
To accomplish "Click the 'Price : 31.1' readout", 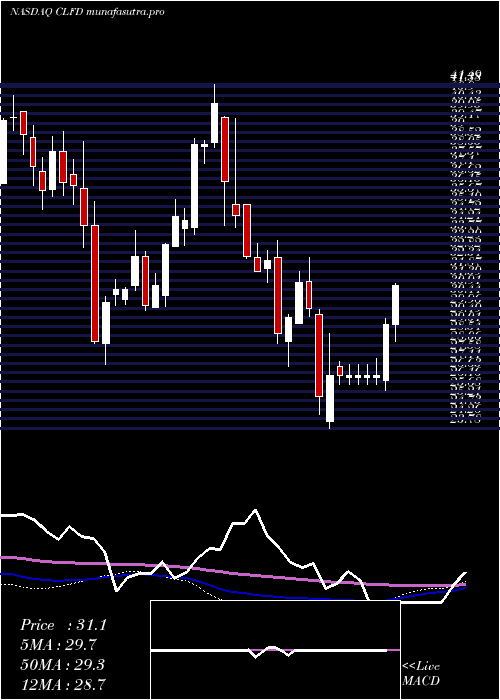I will tap(63, 625).
